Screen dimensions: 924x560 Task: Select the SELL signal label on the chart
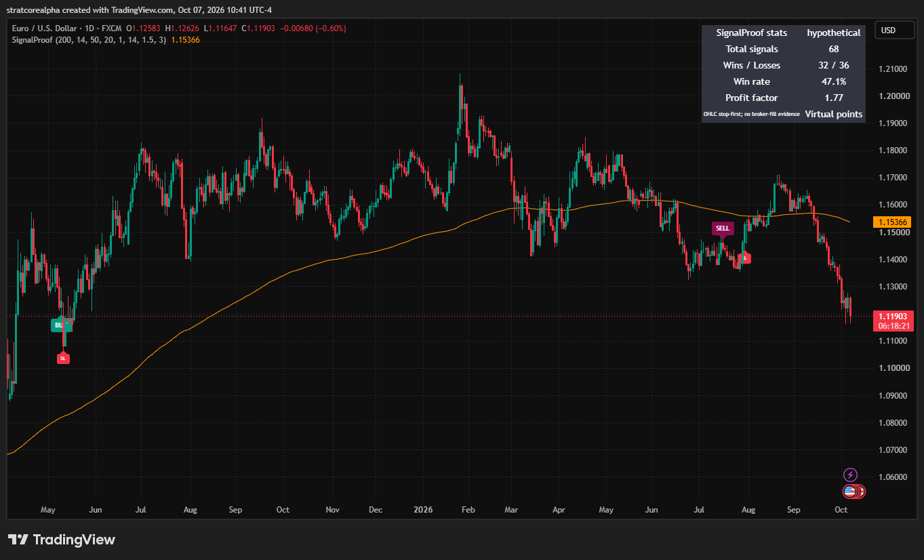click(x=723, y=228)
